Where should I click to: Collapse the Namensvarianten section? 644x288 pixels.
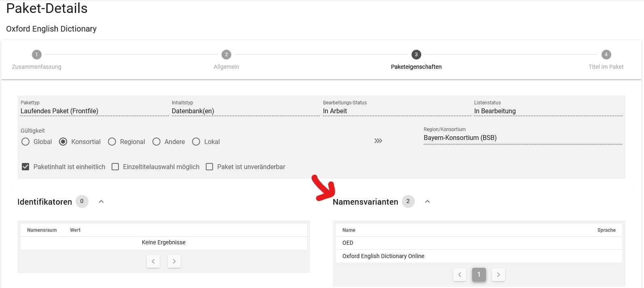pyautogui.click(x=427, y=201)
